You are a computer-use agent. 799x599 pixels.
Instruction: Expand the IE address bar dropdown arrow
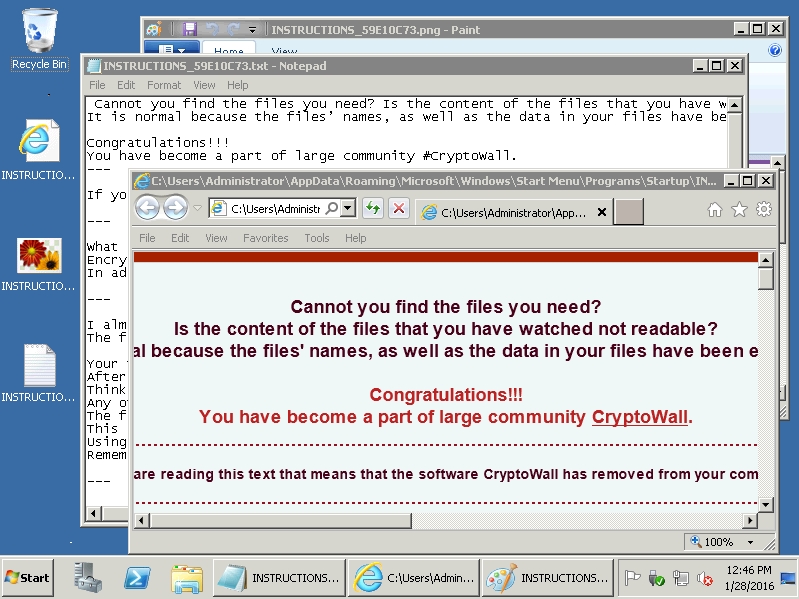(x=347, y=208)
